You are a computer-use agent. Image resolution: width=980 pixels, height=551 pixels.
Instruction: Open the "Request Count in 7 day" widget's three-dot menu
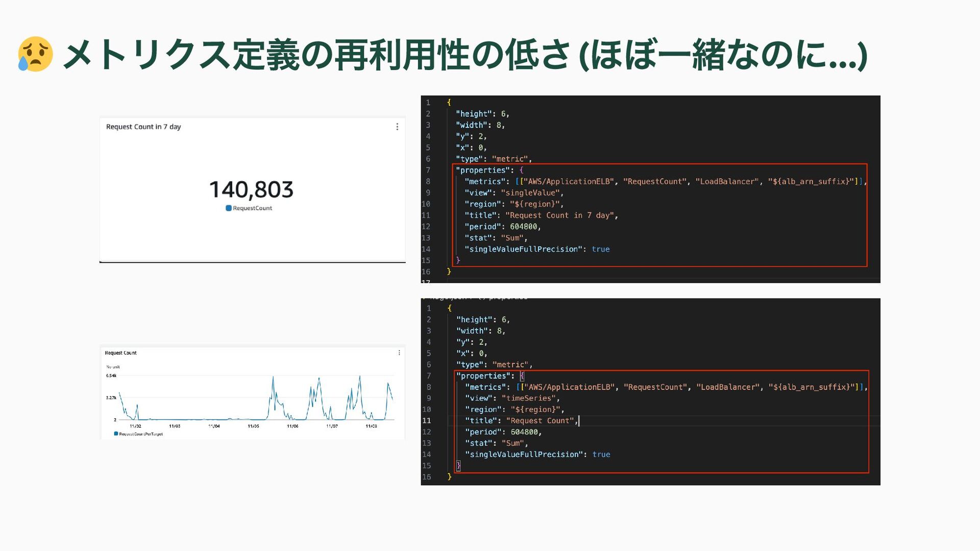[x=397, y=127]
